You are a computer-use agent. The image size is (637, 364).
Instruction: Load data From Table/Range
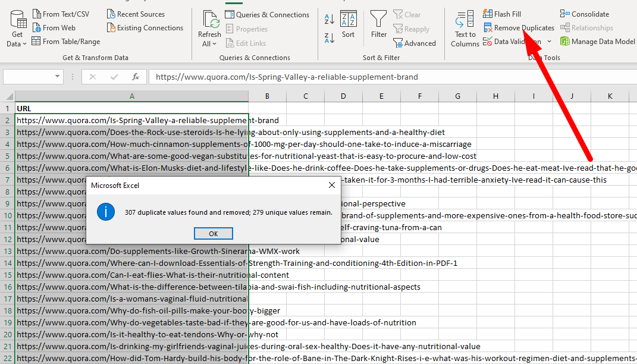point(66,42)
